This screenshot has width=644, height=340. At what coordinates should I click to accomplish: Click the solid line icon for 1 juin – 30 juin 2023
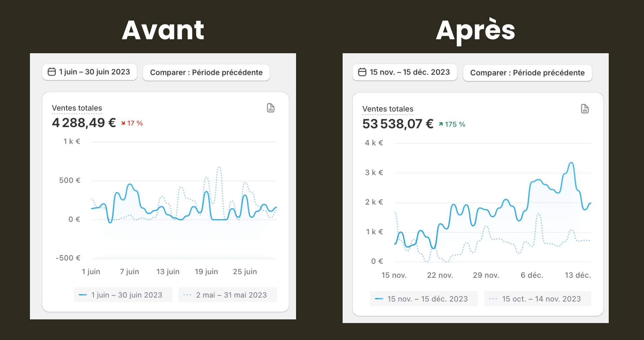pyautogui.click(x=83, y=295)
